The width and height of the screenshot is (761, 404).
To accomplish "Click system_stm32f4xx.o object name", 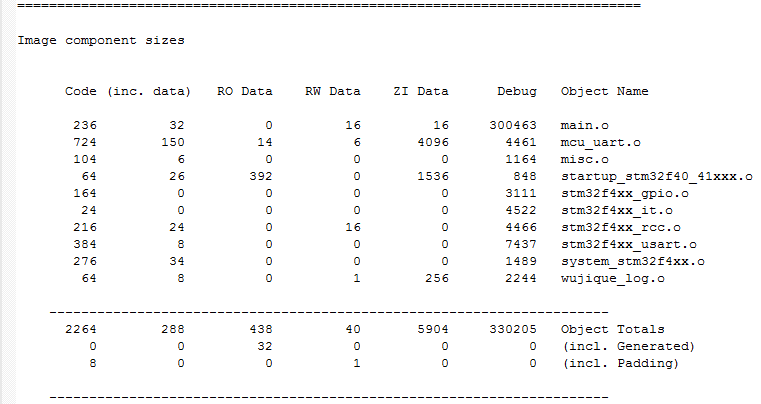I will pyautogui.click(x=632, y=262).
